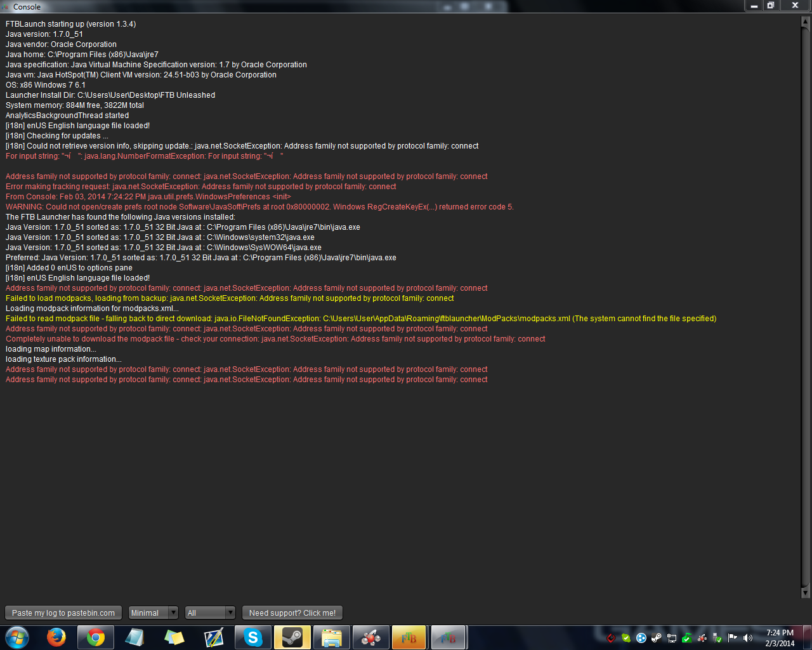Switch to the molecule app in the taskbar
The height and width of the screenshot is (650, 812).
point(371,637)
